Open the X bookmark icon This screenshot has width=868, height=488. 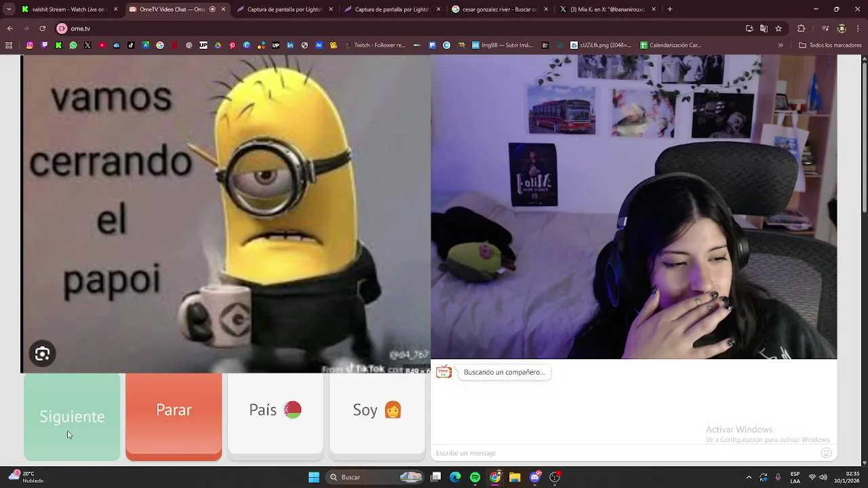87,45
